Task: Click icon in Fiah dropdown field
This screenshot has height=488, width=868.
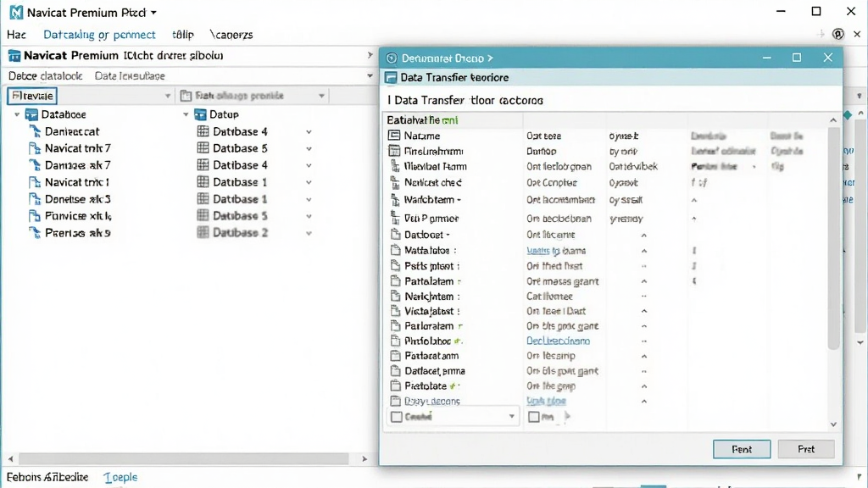Action: coord(186,96)
